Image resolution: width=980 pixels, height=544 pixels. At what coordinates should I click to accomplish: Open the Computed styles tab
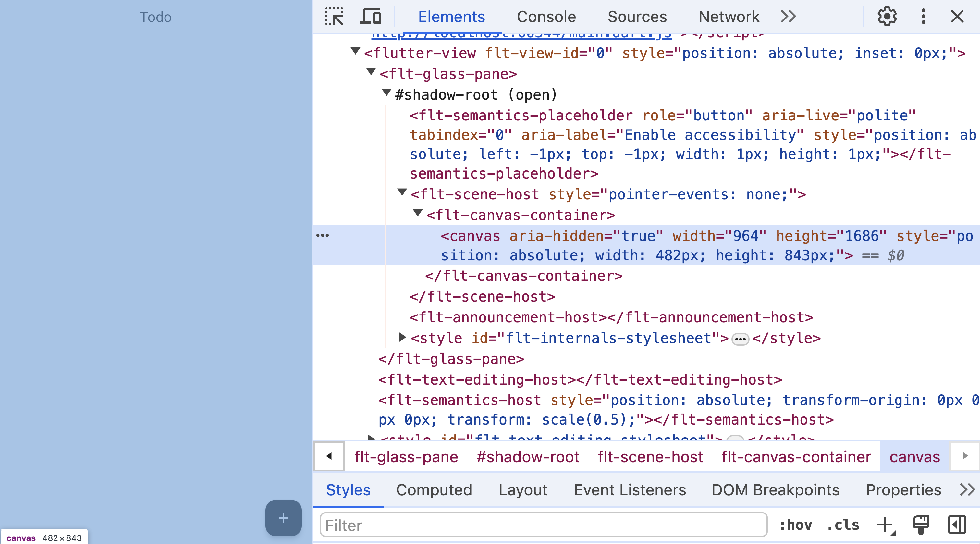(x=434, y=490)
